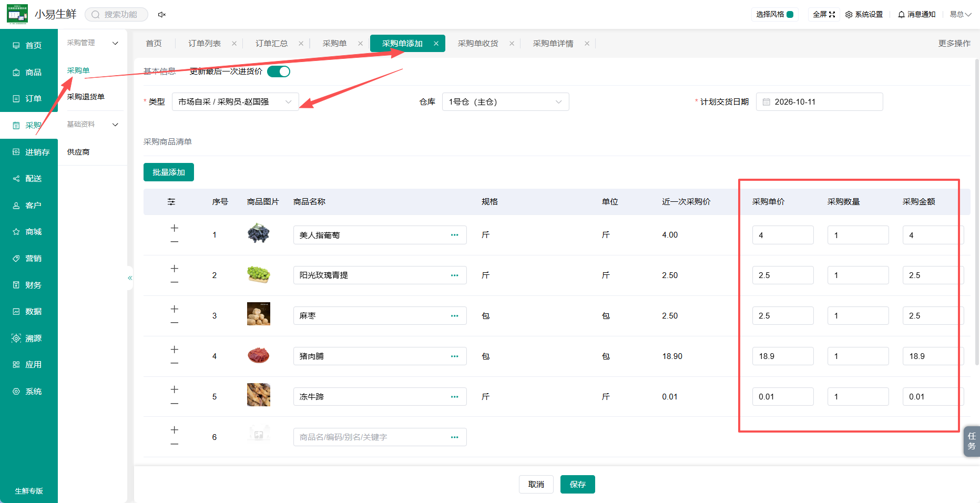Toggle 更新最后一次进货价 switch
Image resolution: width=980 pixels, height=503 pixels.
click(x=279, y=71)
